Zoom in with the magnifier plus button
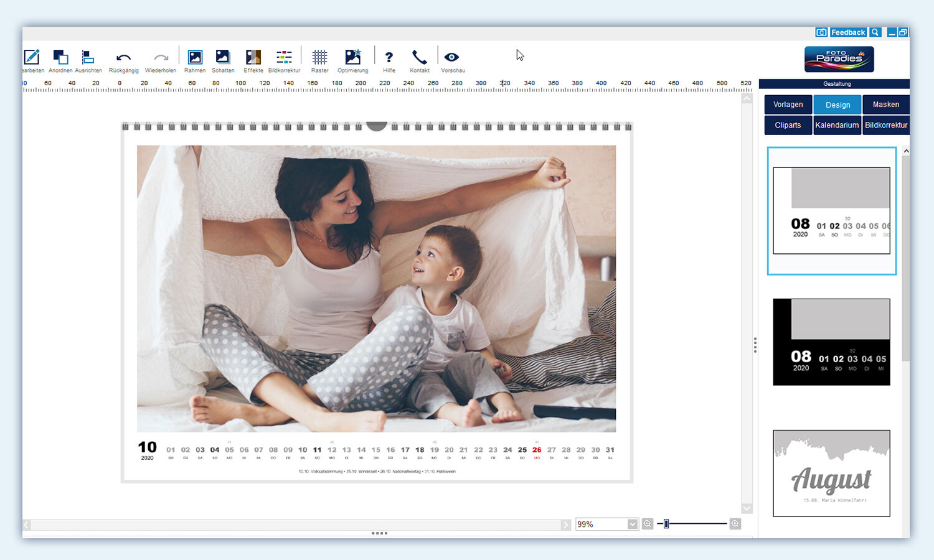The image size is (934, 560). tap(735, 524)
